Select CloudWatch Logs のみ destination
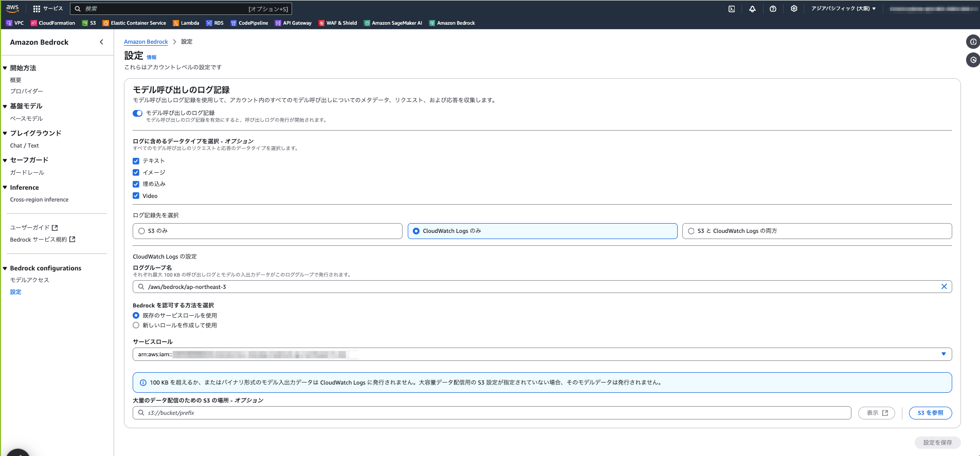Image resolution: width=980 pixels, height=456 pixels. (x=542, y=231)
